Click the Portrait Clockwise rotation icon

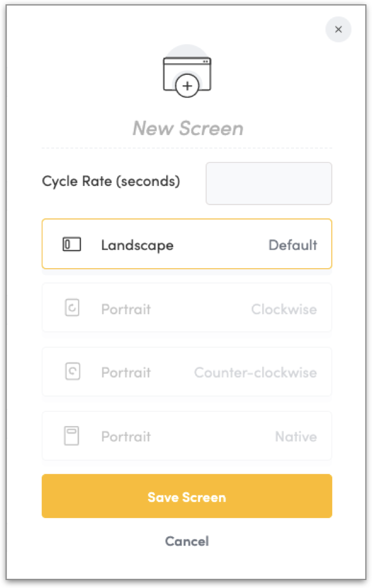click(x=72, y=309)
